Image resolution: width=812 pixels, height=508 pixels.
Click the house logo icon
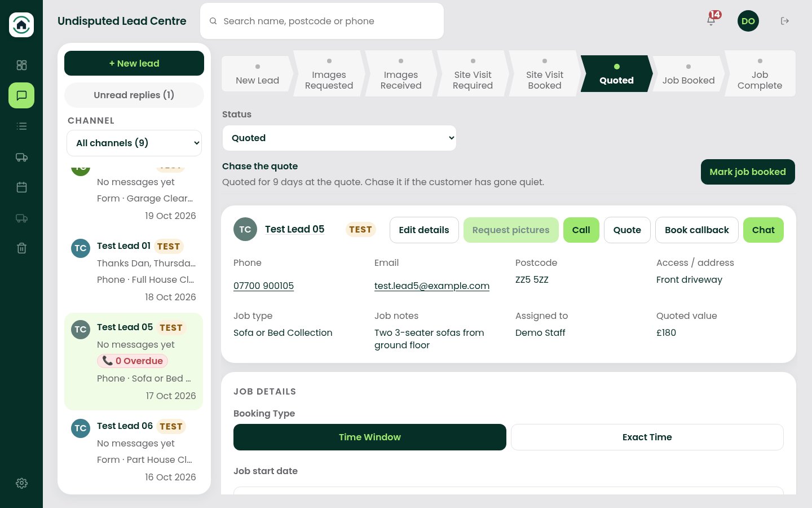(21, 25)
